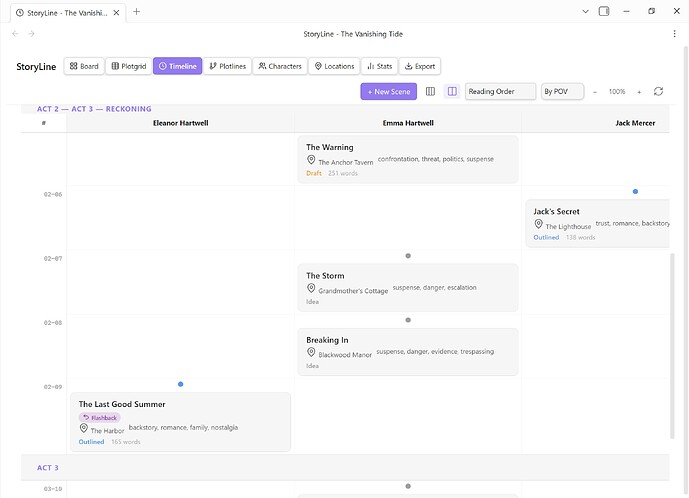Switch to three-column layout view icon

(x=431, y=91)
